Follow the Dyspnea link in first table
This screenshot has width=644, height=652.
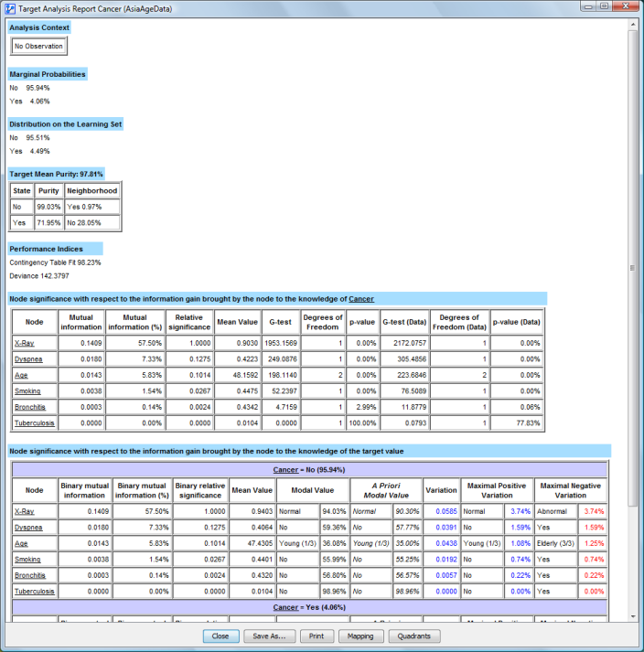coord(27,358)
